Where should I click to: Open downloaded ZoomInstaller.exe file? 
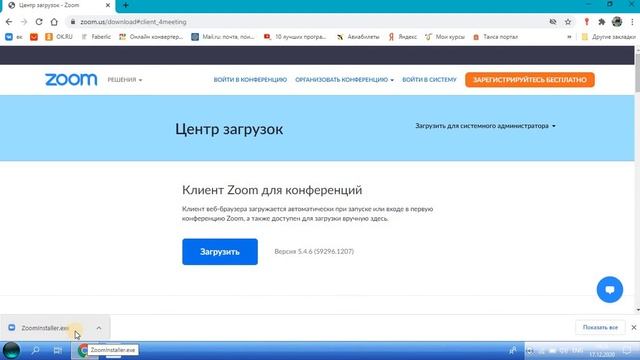tap(46, 328)
